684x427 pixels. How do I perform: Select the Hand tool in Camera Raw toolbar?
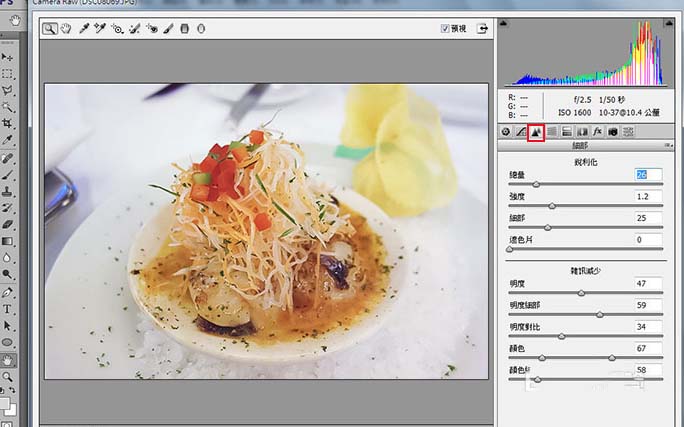pos(66,29)
